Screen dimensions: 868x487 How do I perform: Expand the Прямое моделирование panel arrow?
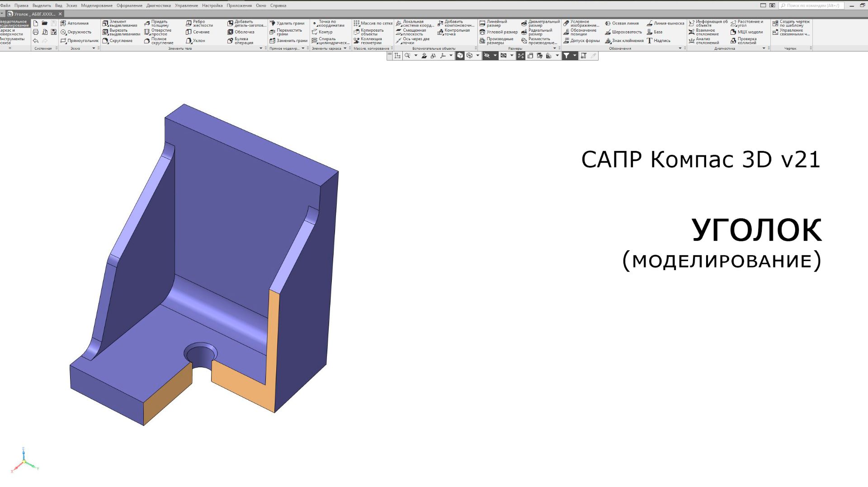pyautogui.click(x=303, y=48)
